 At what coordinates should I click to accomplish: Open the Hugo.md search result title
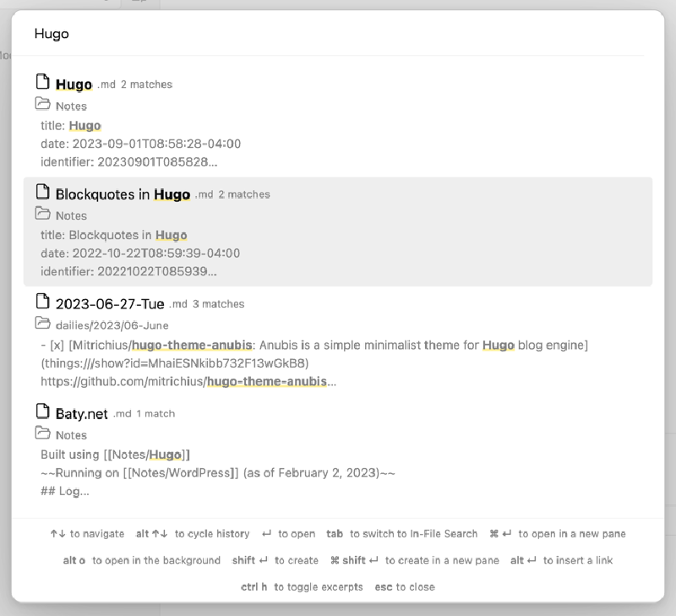pos(74,84)
